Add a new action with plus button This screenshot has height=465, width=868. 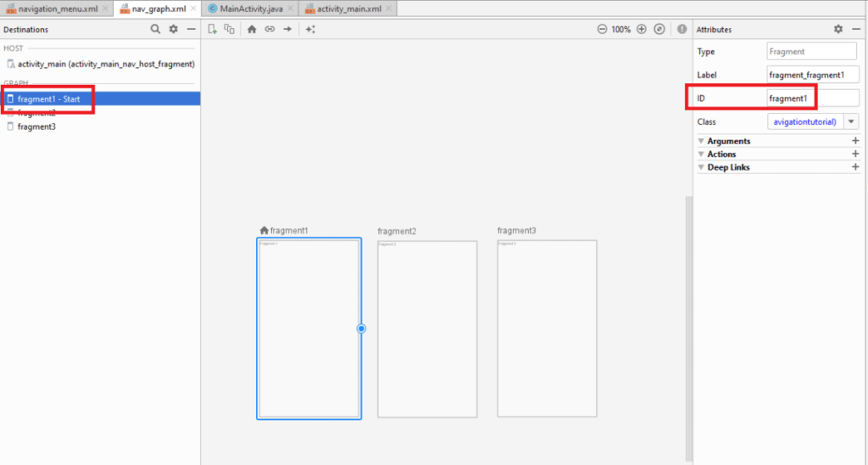tap(854, 154)
